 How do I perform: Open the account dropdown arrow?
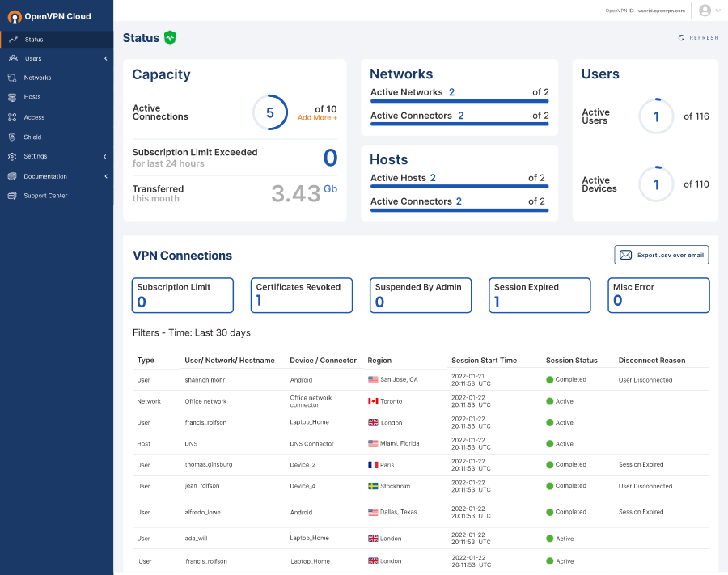717,11
